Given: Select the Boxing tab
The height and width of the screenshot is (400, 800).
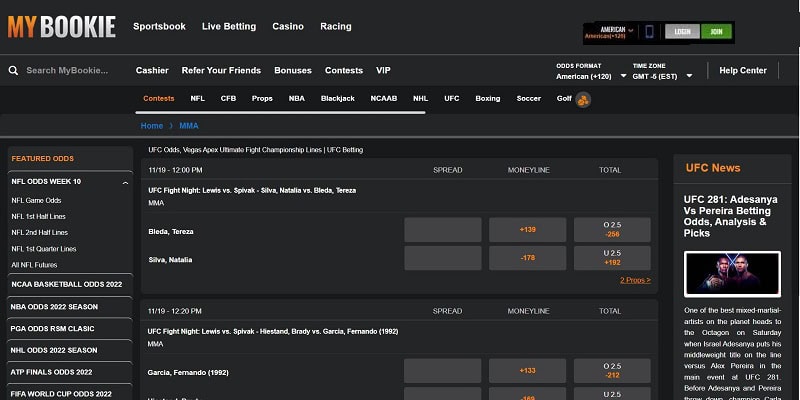Looking at the screenshot, I should point(488,98).
